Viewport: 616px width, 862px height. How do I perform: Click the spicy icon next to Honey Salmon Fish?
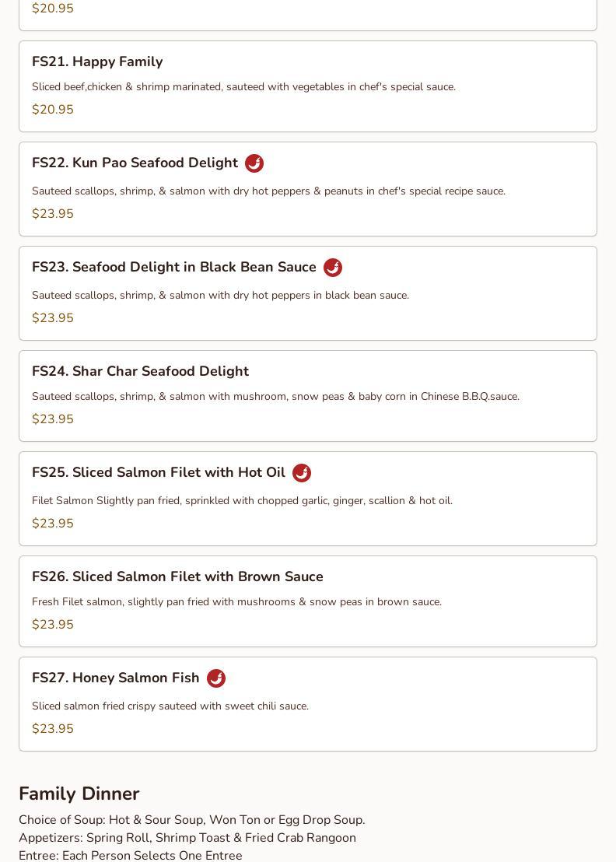coord(216,678)
